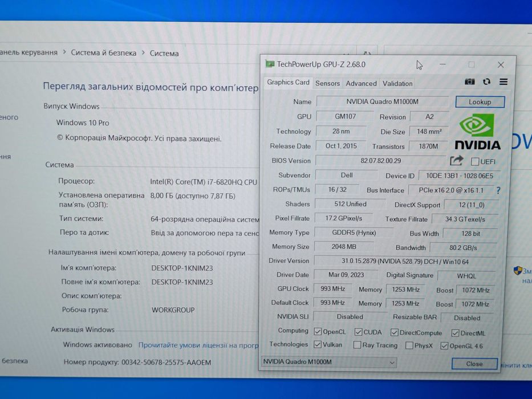Open the GPU-Z hamburger menu
Image resolution: width=532 pixels, height=399 pixels.
pyautogui.click(x=503, y=82)
